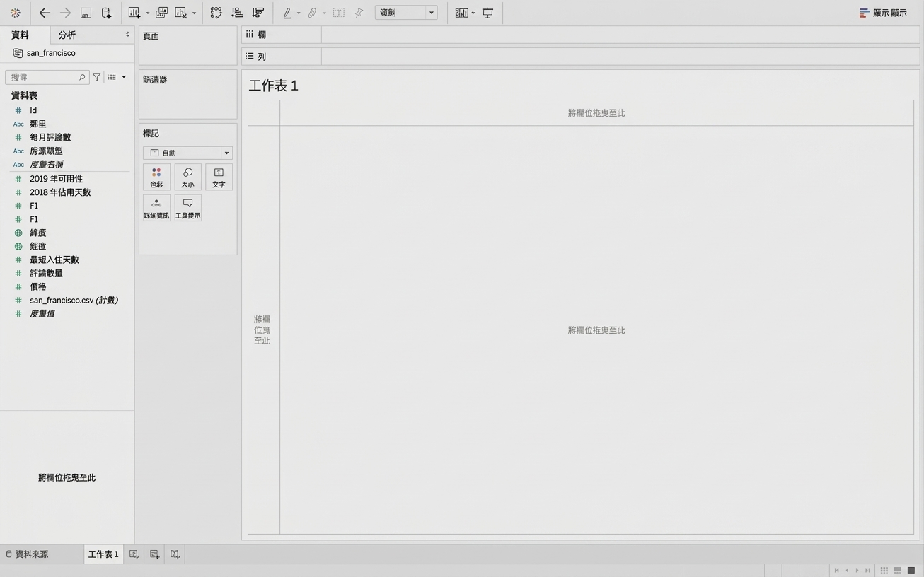Screen dimensions: 924x577
Task: Create a new worksheet from the toolbar chart icon
Action: click(134, 13)
